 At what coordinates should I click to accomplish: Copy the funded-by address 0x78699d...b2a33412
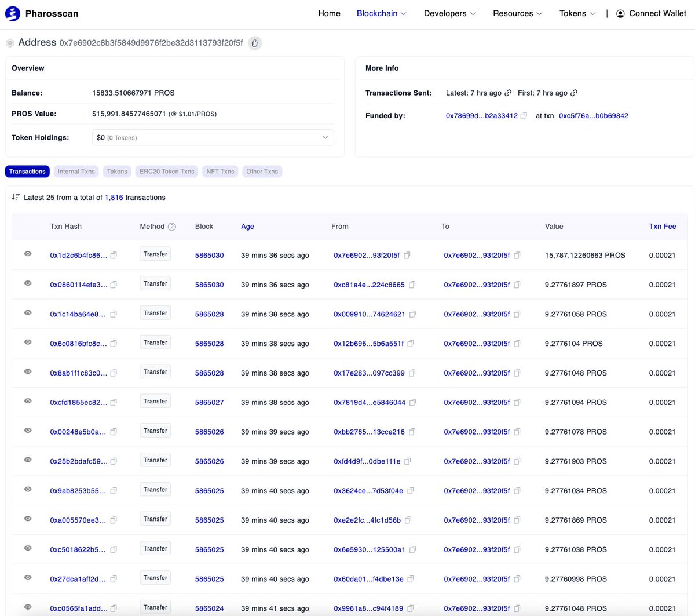point(524,116)
